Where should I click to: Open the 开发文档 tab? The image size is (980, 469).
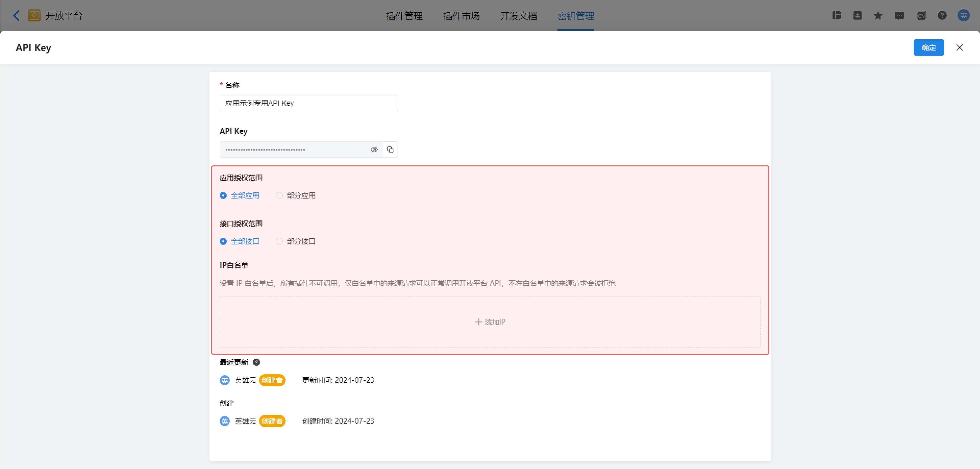point(518,16)
